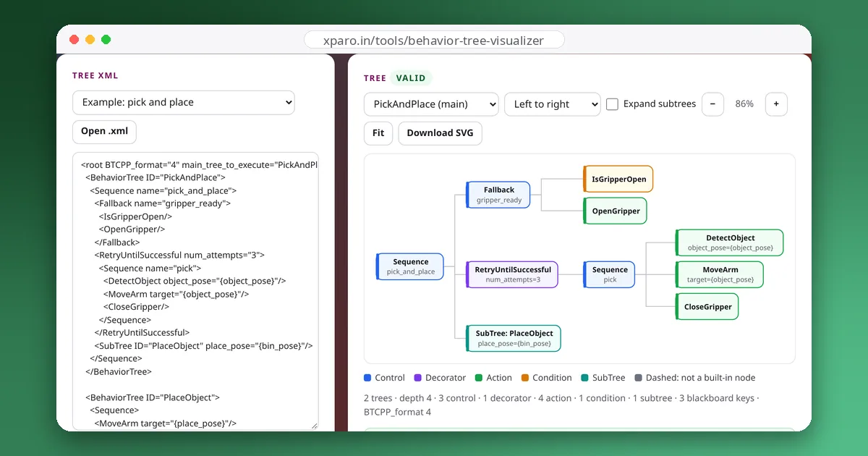
Task: Enable the Expand subtrees checkbox
Action: (612, 104)
